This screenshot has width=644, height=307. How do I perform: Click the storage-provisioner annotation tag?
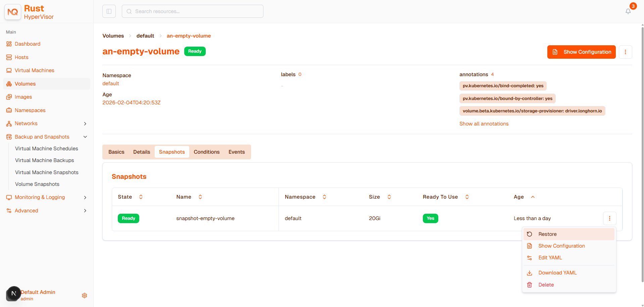coord(532,111)
